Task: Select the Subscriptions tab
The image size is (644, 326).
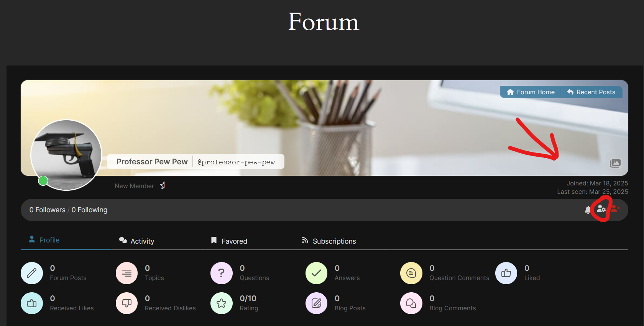Action: 329,241
